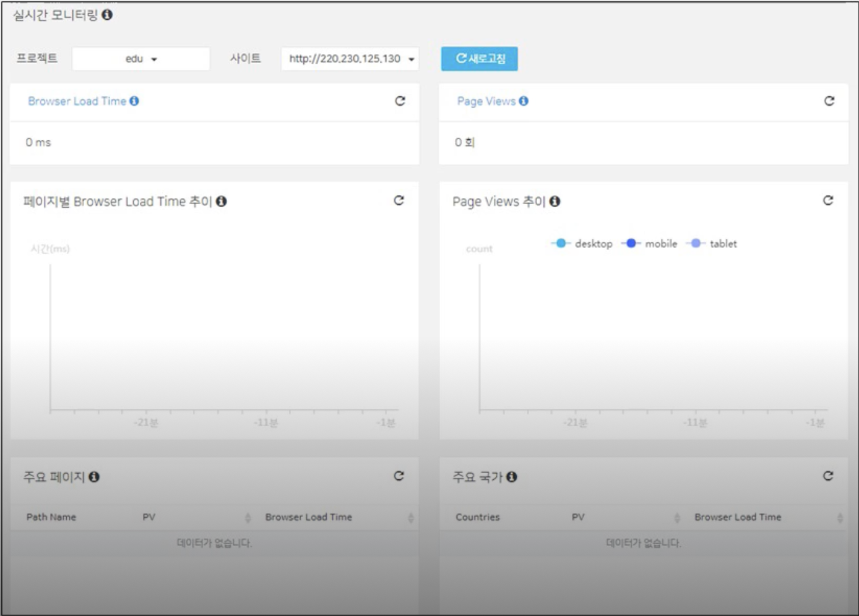Refresh the 주요 페이지 table
The image size is (859, 616).
399,476
